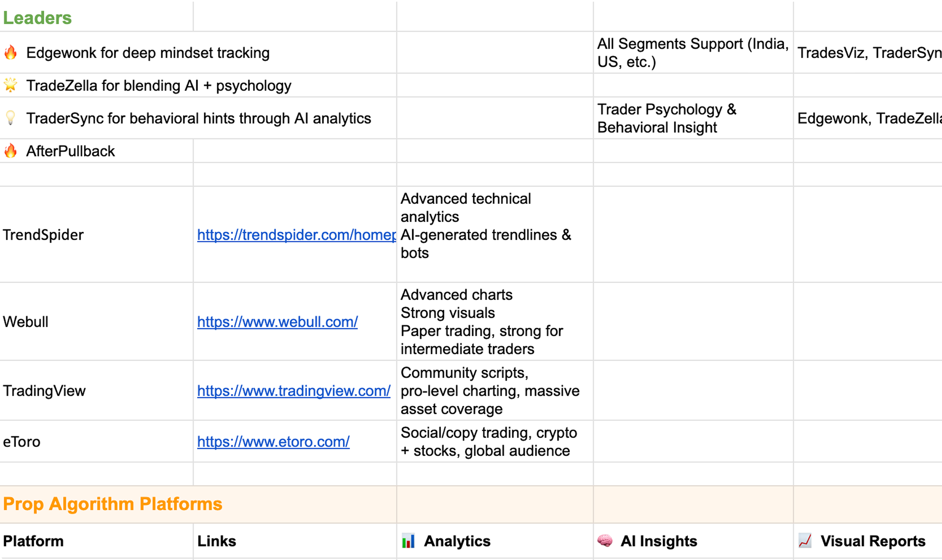Viewport: 942px width, 560px height.
Task: Click the Links column header cell
Action: click(217, 541)
